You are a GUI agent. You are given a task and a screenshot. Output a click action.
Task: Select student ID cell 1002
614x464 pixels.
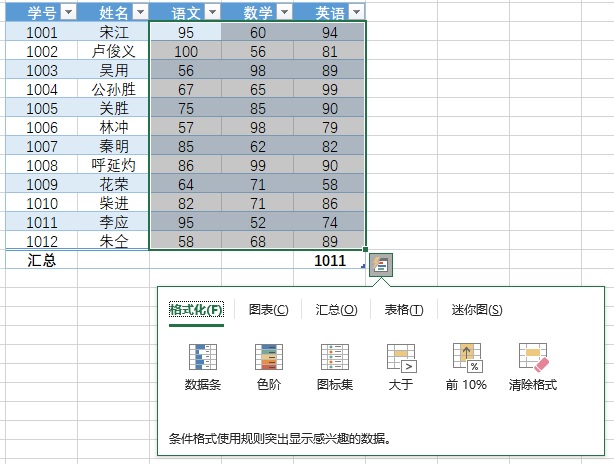pyautogui.click(x=42, y=51)
